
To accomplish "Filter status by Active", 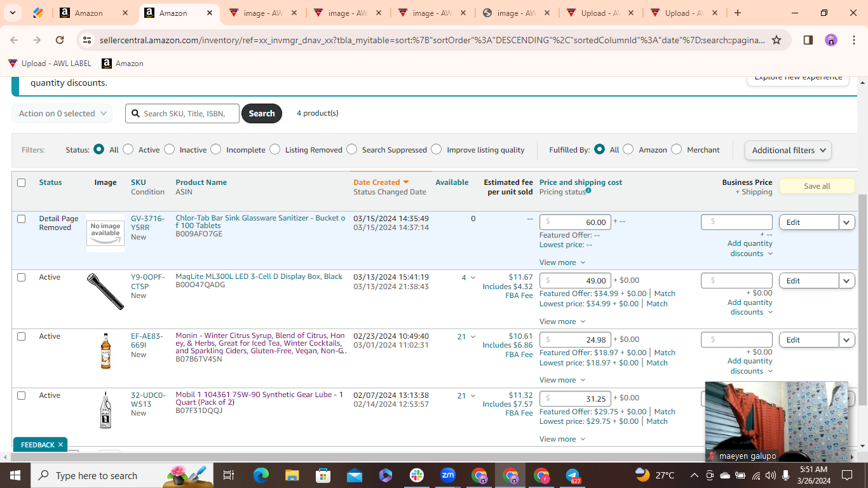I will [128, 149].
